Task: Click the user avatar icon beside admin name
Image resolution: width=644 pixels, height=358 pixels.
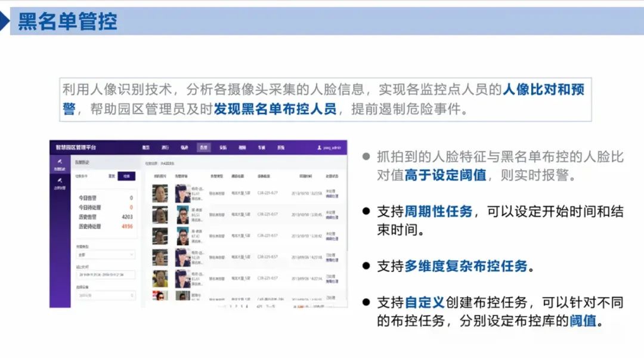Action: tap(319, 147)
